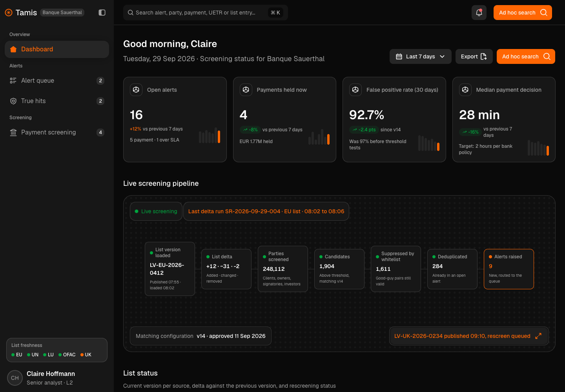Click top bar Ad hoc search button
Screen dimensions: 565x392
[x=523, y=13]
